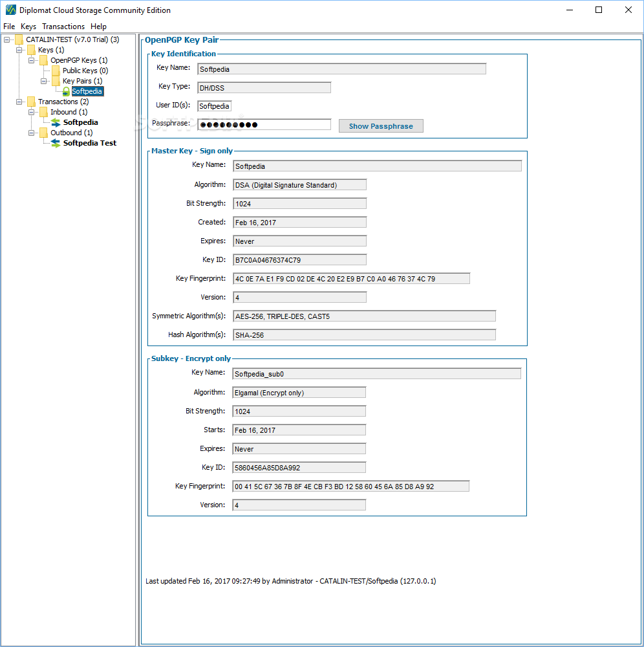Click the Public Keys (0) folder icon

click(56, 71)
